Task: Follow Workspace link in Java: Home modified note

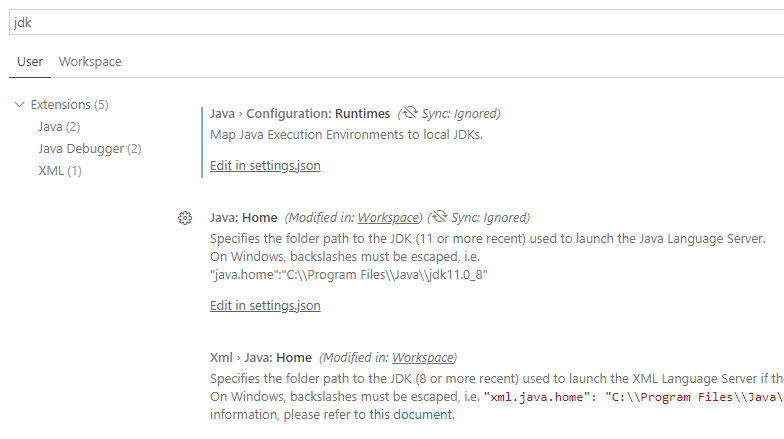Action: coord(388,218)
